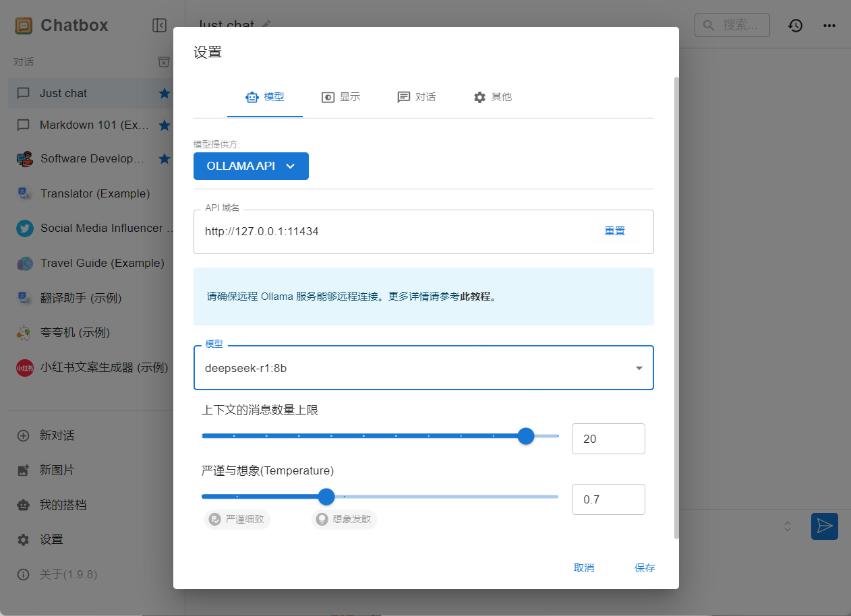Open OLLAMA API provider dropdown
Viewport: 851px width, 616px height.
click(251, 166)
